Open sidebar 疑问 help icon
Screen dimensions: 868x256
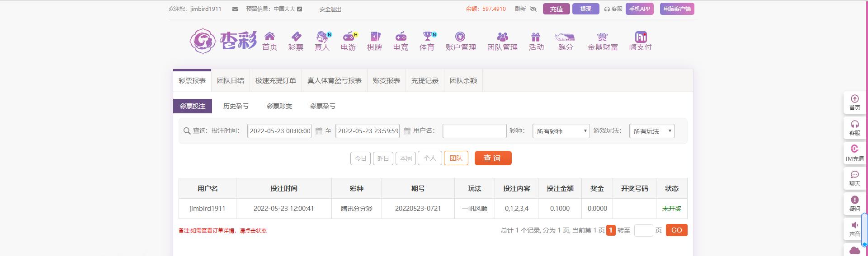(854, 200)
